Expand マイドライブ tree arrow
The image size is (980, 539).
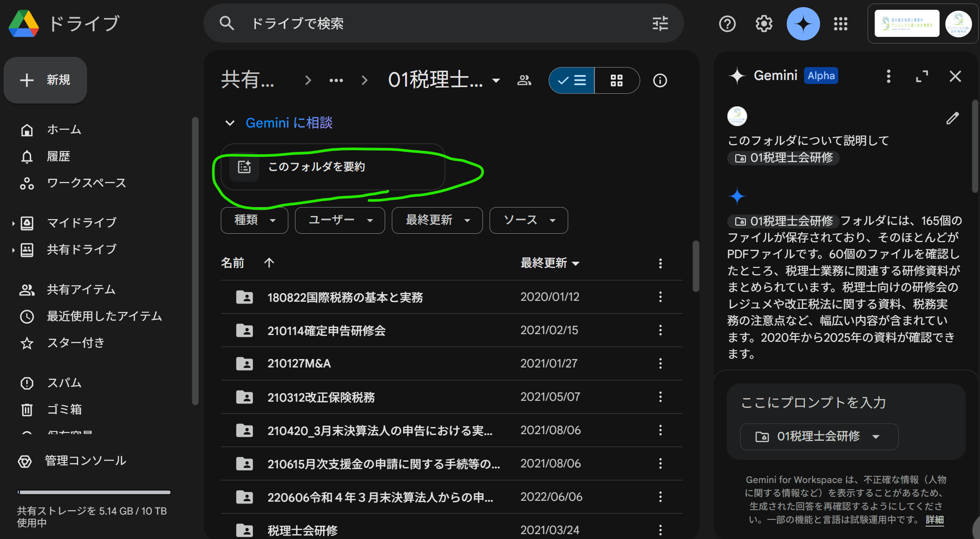coord(13,223)
